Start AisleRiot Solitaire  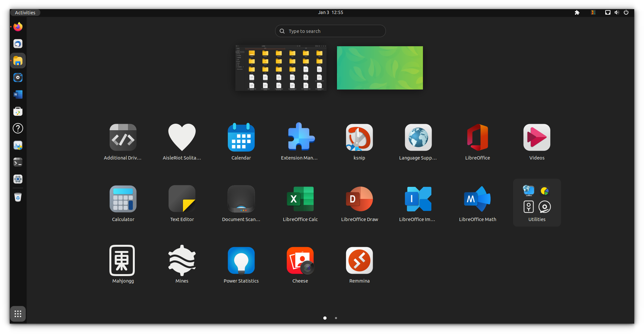click(182, 137)
